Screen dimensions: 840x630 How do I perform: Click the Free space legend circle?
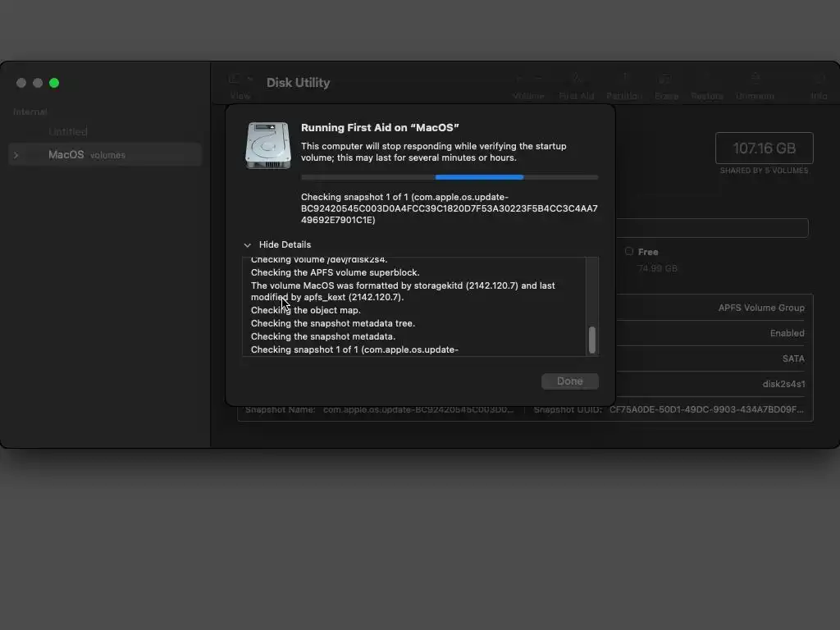[629, 251]
